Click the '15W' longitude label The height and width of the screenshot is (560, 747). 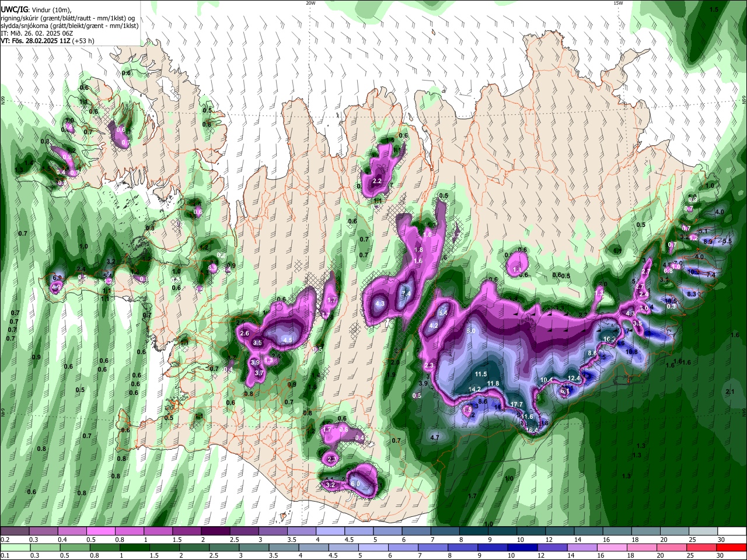(x=618, y=3)
